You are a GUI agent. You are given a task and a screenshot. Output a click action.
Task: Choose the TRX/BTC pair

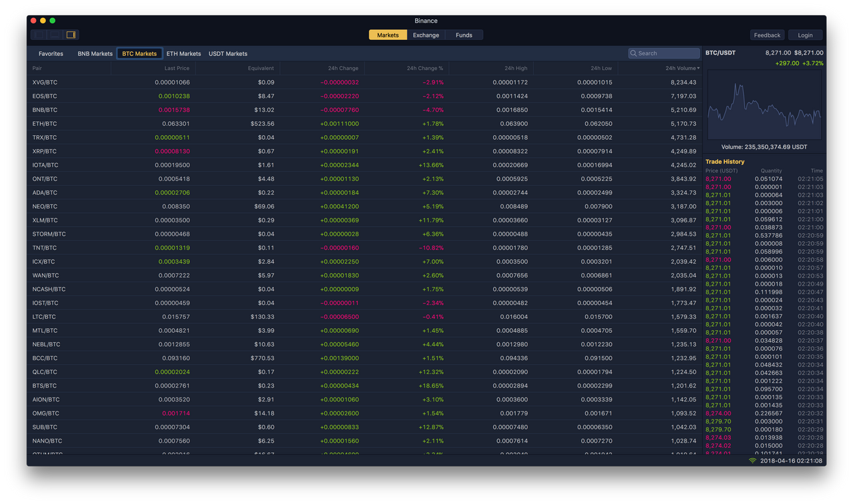click(365, 138)
